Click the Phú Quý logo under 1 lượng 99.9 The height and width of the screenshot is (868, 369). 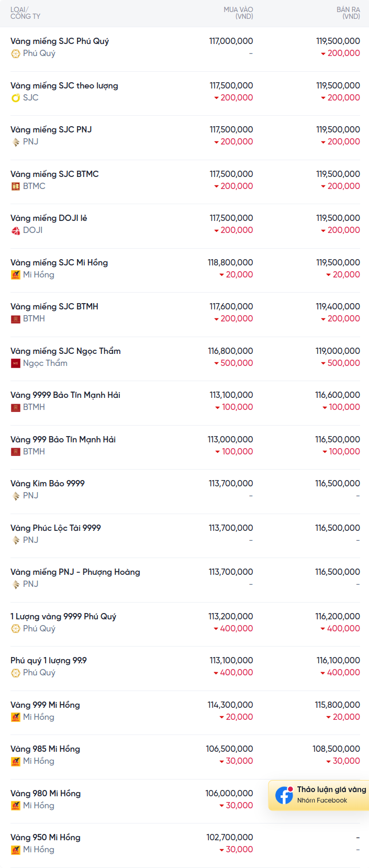point(16,673)
